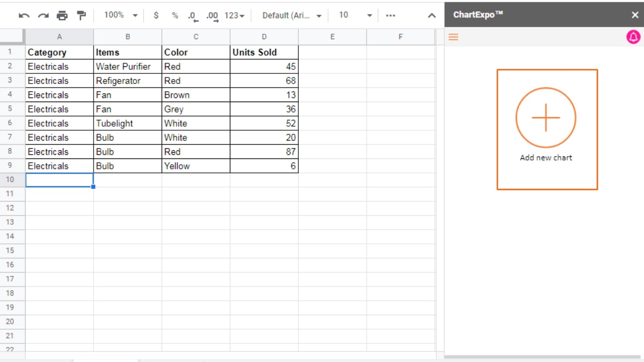This screenshot has width=644, height=362.
Task: Select column B header
Action: [x=128, y=37]
